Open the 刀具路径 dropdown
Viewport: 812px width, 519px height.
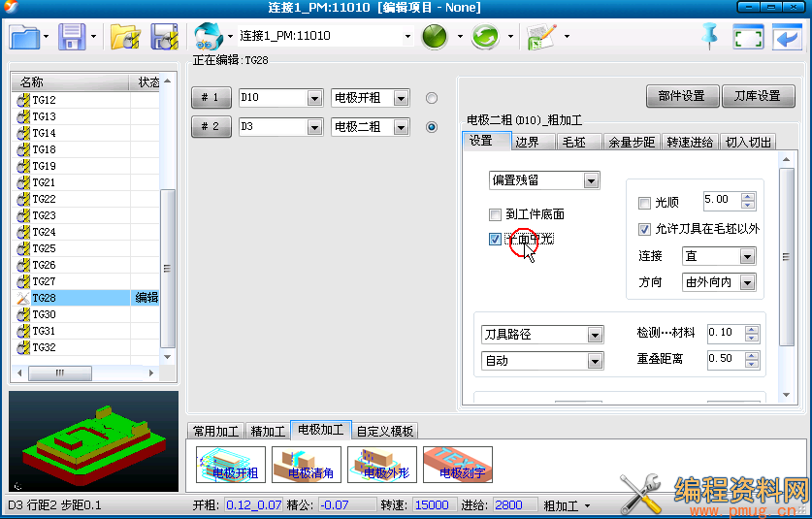(x=595, y=335)
